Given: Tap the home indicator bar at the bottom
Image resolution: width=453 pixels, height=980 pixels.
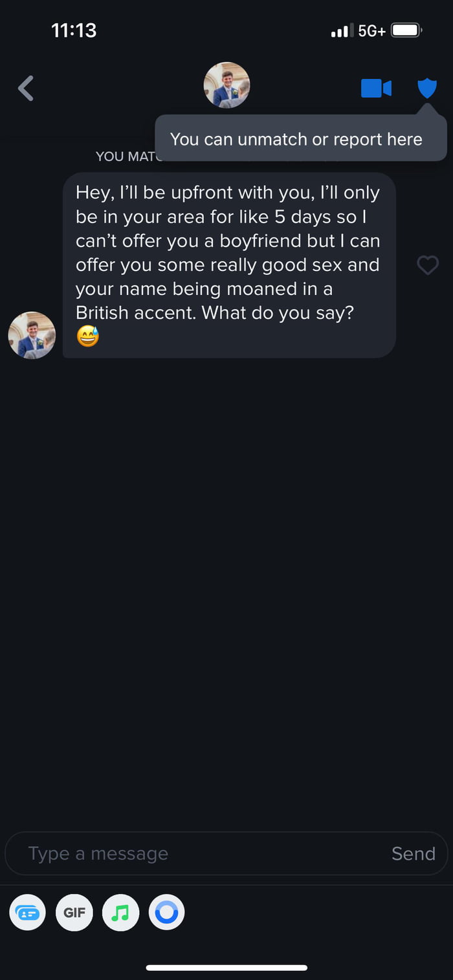Looking at the screenshot, I should click(226, 968).
